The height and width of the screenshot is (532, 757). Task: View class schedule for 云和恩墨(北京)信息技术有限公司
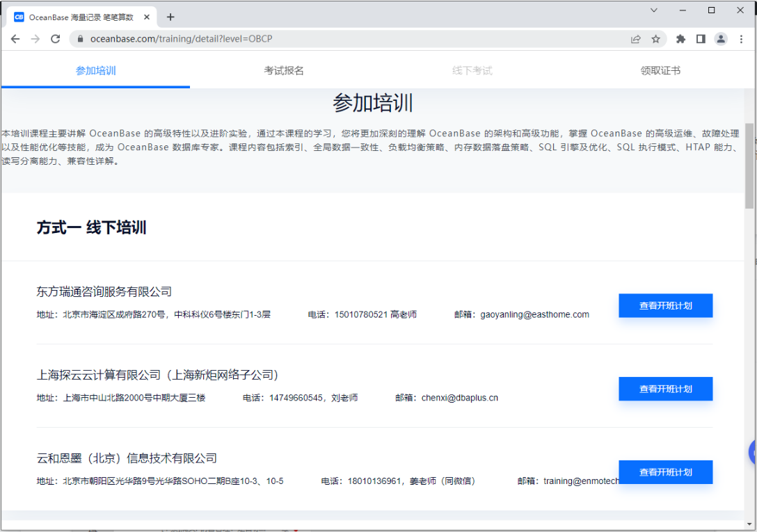point(666,472)
